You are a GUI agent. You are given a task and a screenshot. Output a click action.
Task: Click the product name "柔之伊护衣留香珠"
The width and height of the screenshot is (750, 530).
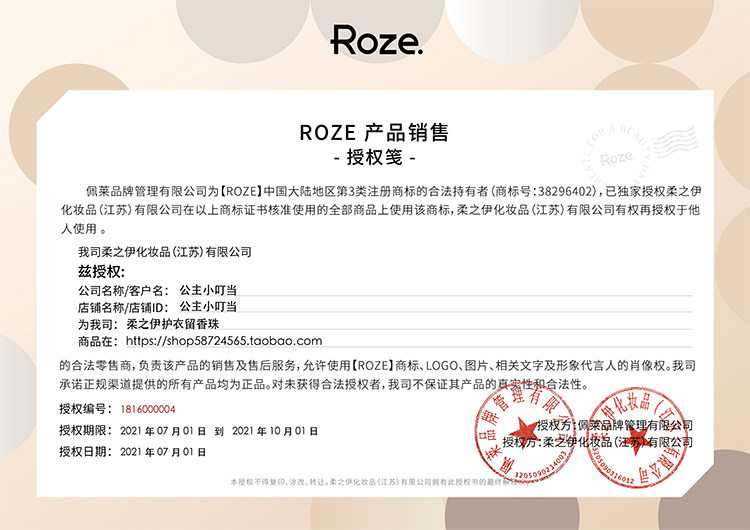coord(173,324)
